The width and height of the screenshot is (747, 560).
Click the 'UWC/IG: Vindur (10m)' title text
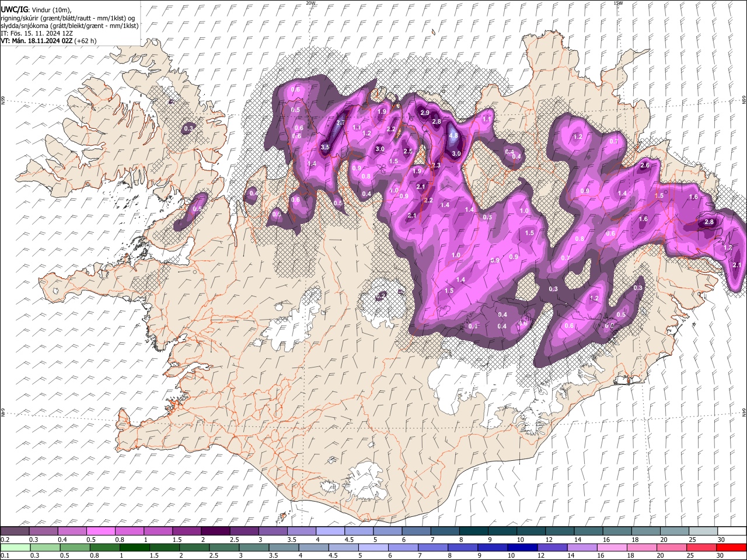pos(36,10)
